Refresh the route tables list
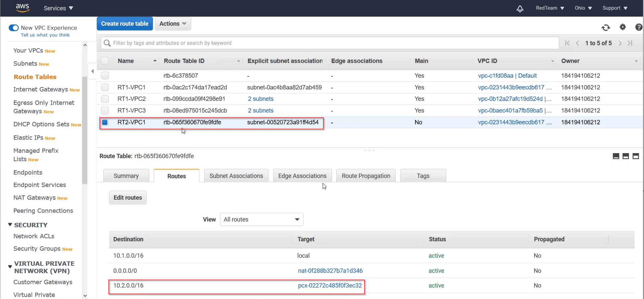Image resolution: width=644 pixels, height=299 pixels. 606,27
